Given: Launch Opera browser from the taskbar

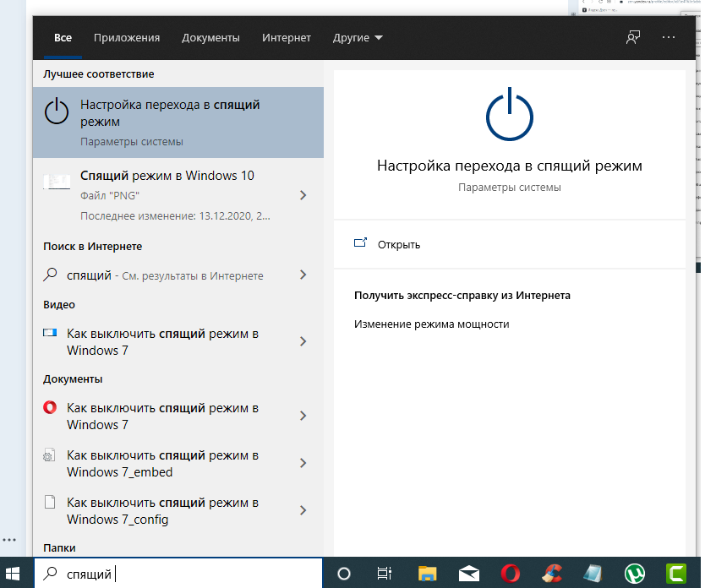Looking at the screenshot, I should pos(511,574).
